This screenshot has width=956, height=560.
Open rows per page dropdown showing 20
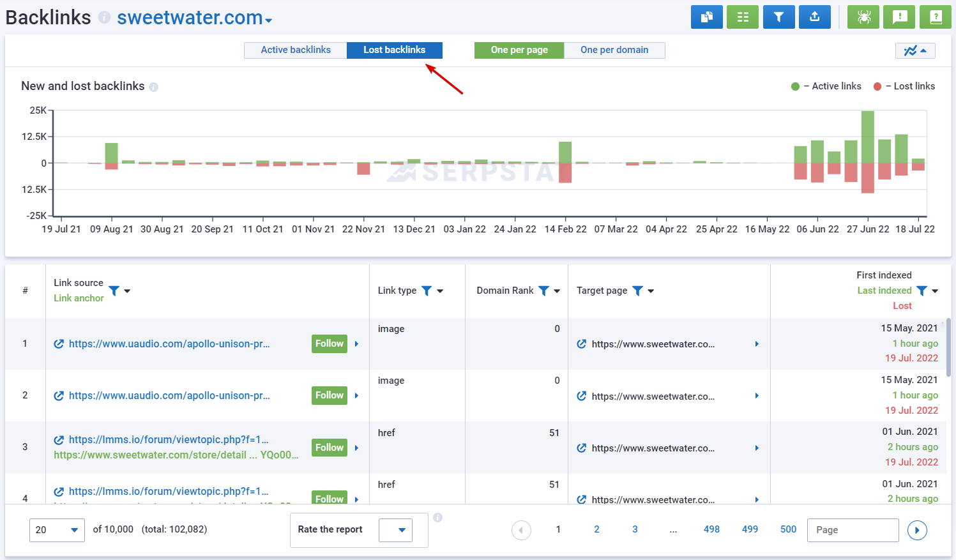click(57, 530)
